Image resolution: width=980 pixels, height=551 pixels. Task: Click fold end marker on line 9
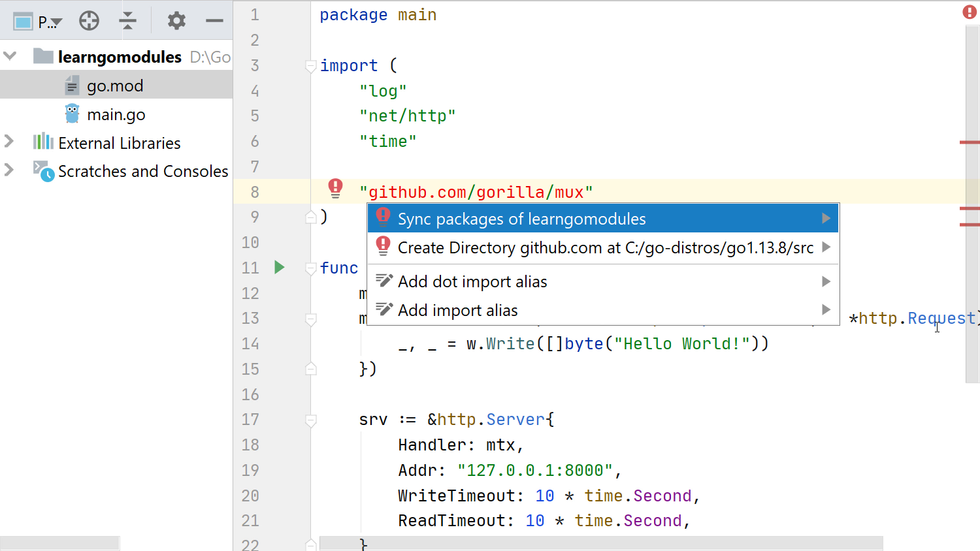(x=311, y=217)
